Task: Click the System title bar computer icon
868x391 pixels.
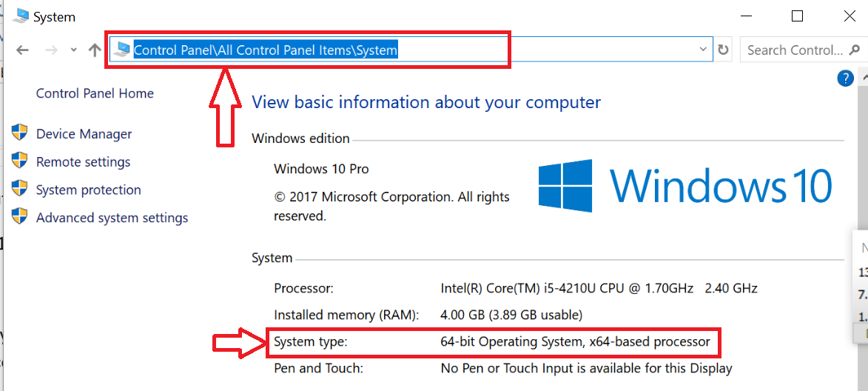Action: point(21,16)
